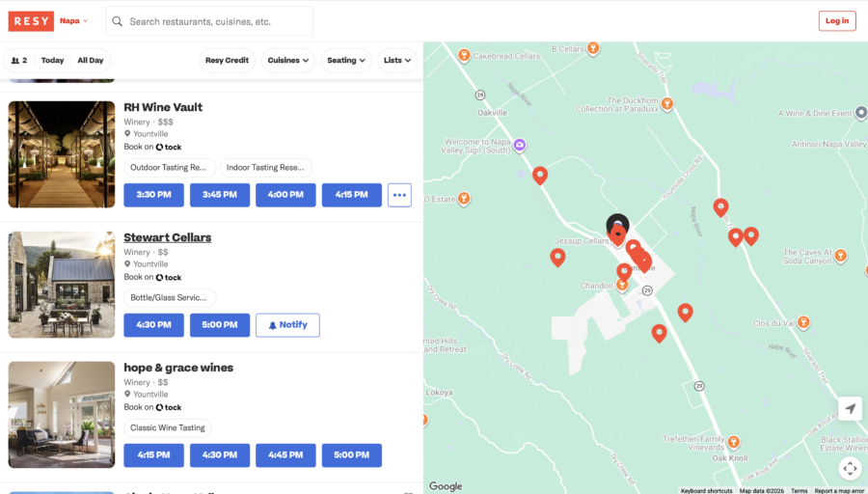Change the party size of 2
868x494 pixels.
tap(19, 61)
